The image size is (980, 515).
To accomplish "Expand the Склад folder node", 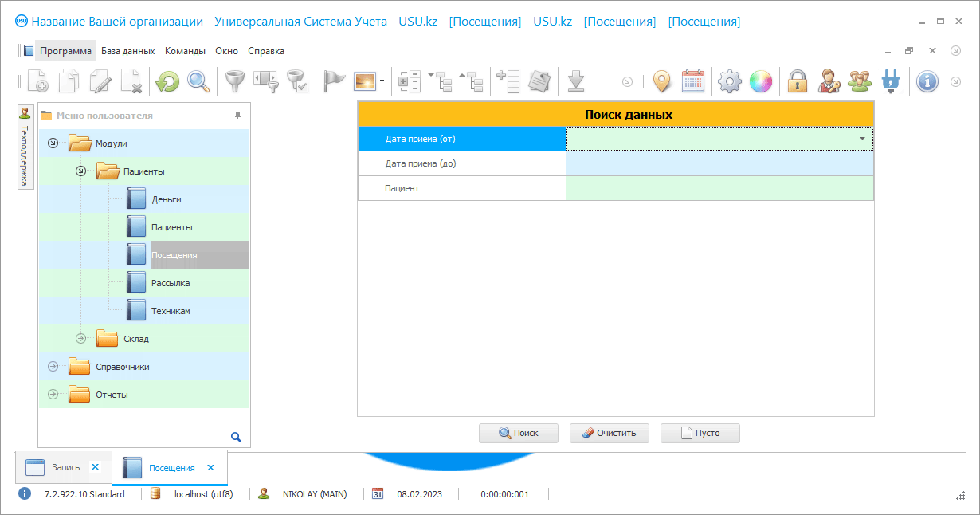I will coord(80,339).
